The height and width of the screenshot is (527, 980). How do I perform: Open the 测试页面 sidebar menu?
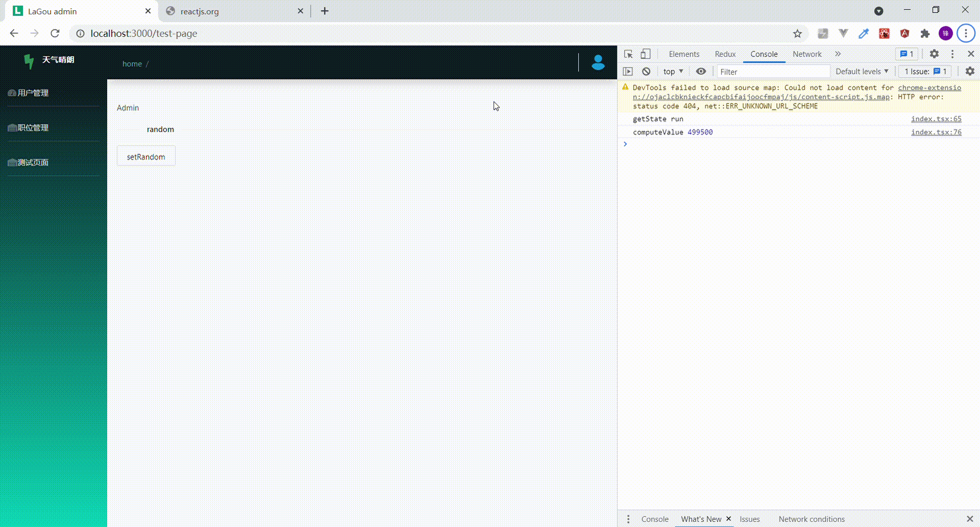coord(54,162)
